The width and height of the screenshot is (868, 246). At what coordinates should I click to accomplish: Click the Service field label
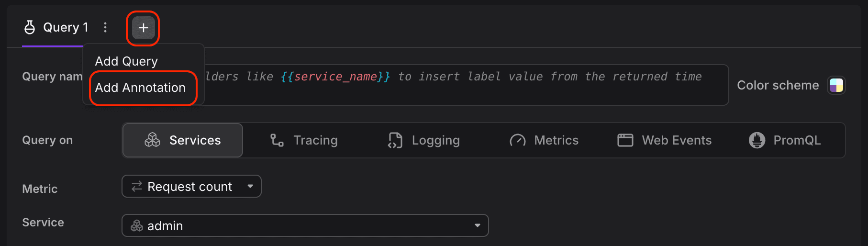coord(43,223)
